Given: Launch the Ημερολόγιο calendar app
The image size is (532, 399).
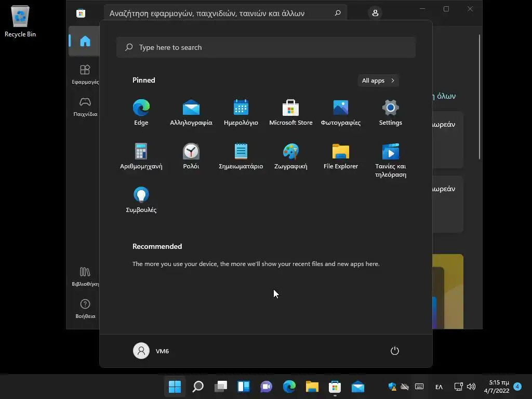Looking at the screenshot, I should click(241, 113).
